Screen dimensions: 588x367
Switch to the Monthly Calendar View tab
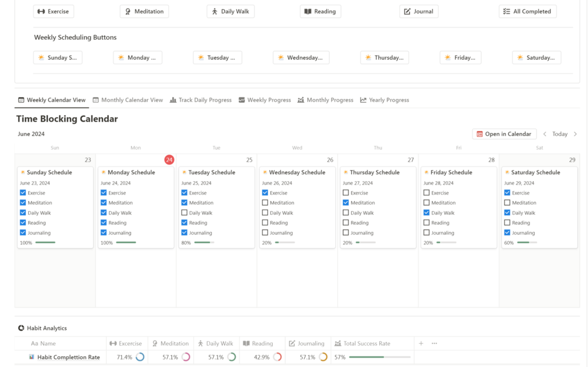click(x=128, y=100)
